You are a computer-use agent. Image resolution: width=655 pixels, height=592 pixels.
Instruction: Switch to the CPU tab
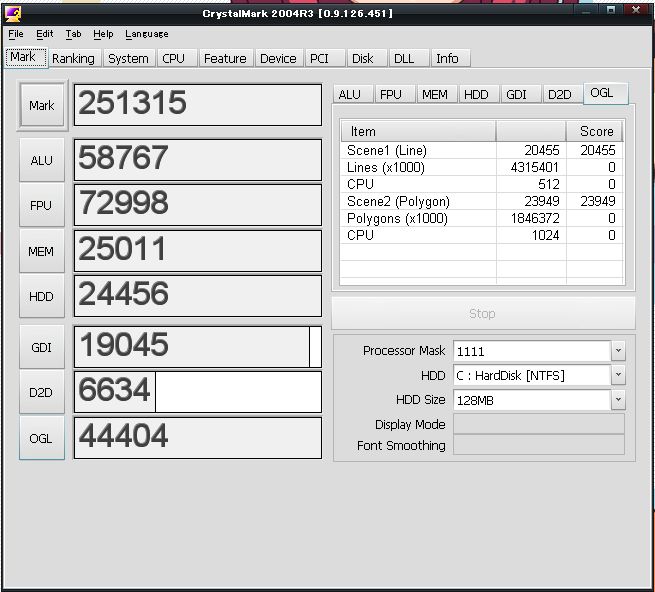177,58
